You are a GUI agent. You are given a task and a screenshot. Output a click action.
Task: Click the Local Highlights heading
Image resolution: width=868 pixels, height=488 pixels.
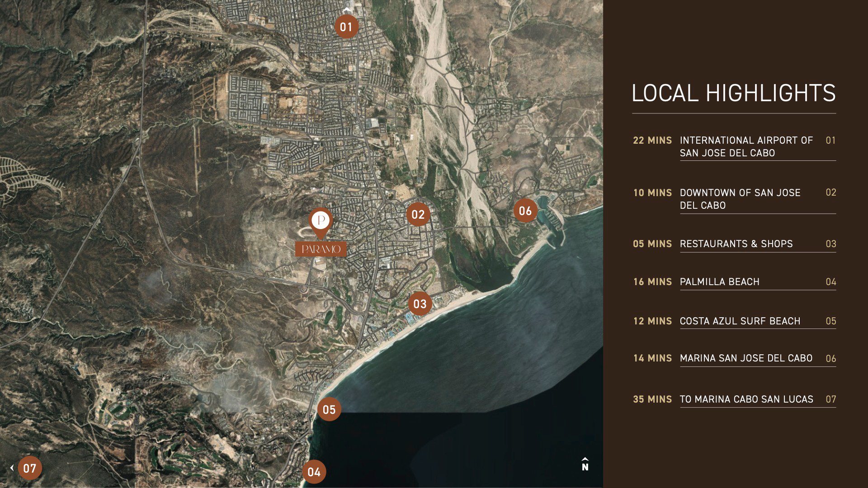pos(733,93)
